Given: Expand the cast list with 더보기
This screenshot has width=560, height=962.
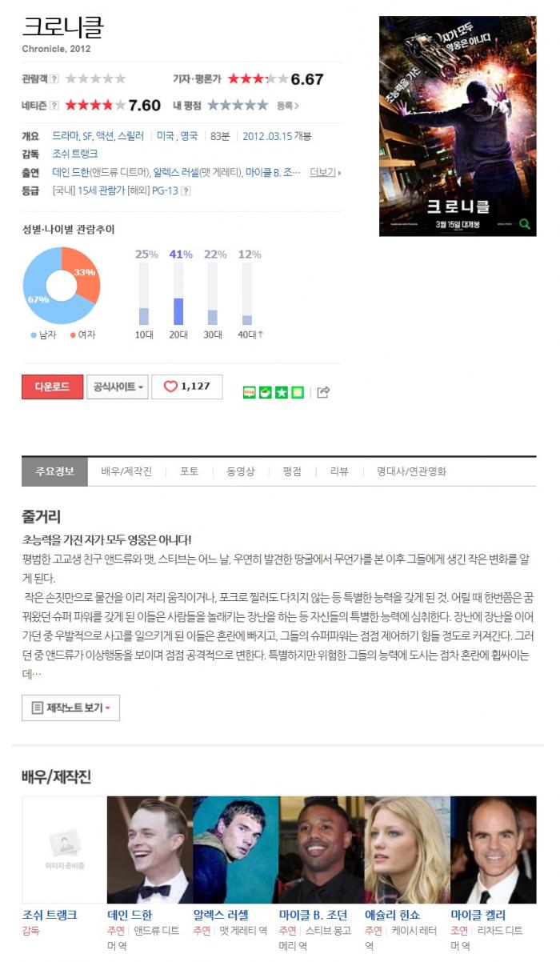Looking at the screenshot, I should [325, 172].
